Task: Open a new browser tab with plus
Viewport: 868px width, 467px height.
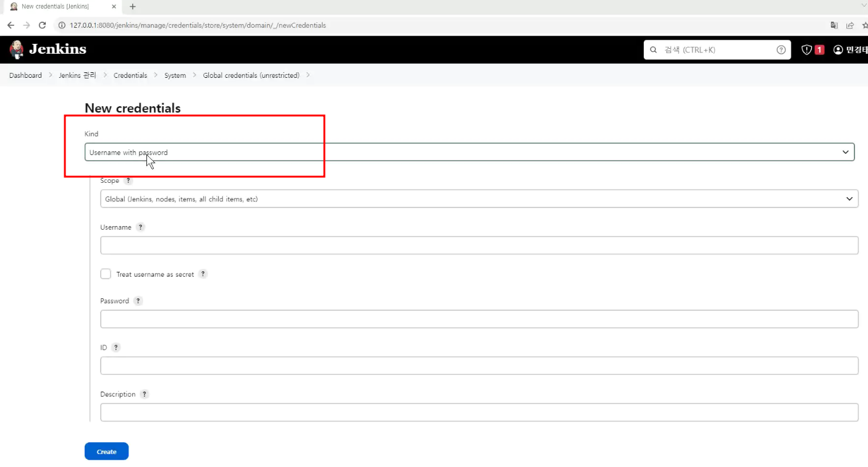Action: click(x=132, y=7)
